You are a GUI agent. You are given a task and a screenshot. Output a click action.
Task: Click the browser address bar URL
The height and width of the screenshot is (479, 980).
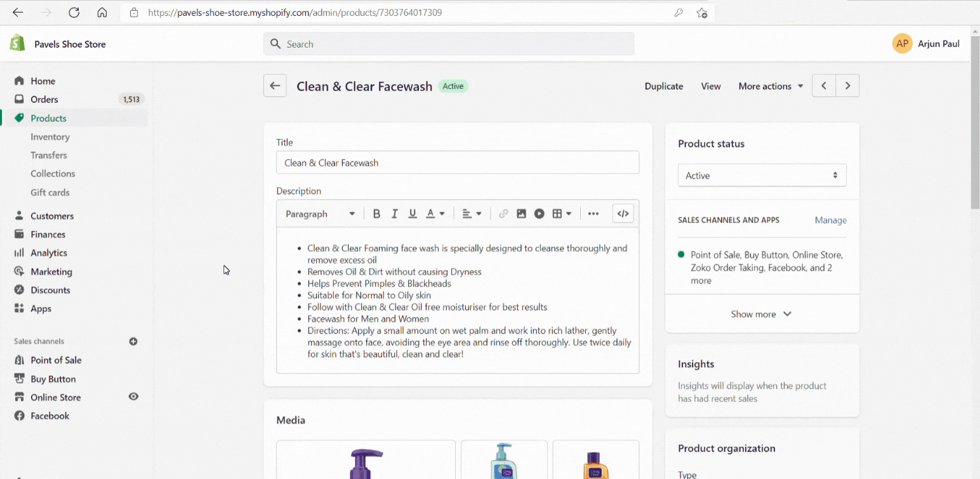pos(295,13)
